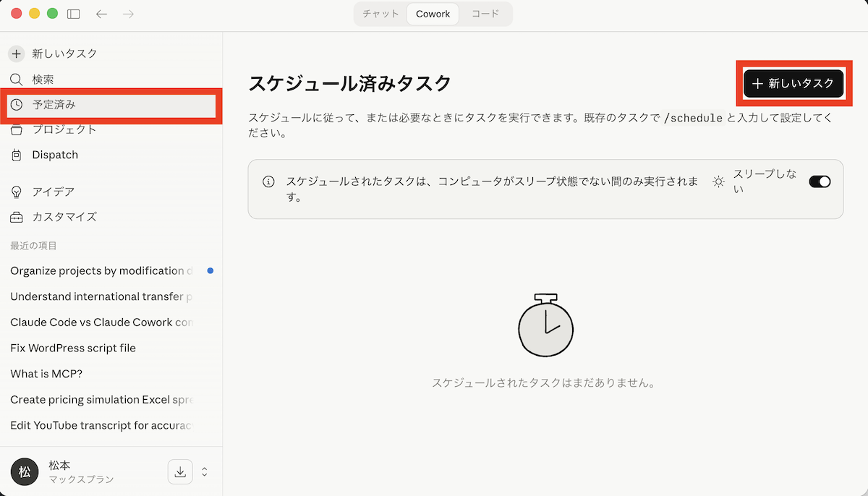Switch to the チャット tab
Screen dimensions: 868x496
click(380, 14)
